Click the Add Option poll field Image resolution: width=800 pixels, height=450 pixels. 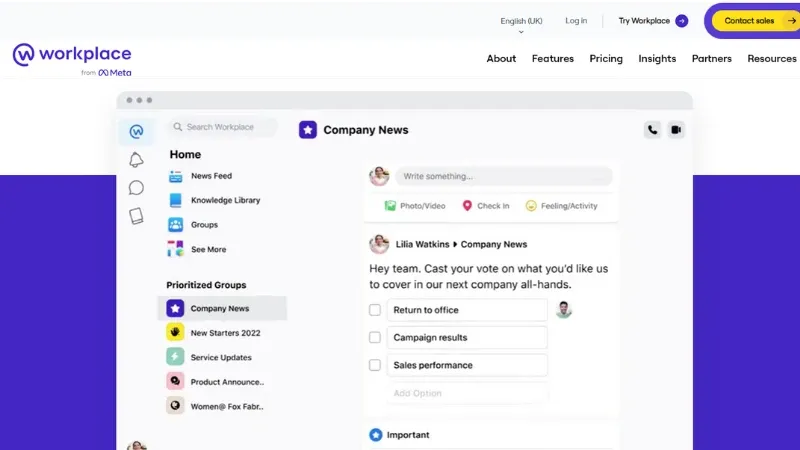tap(467, 393)
